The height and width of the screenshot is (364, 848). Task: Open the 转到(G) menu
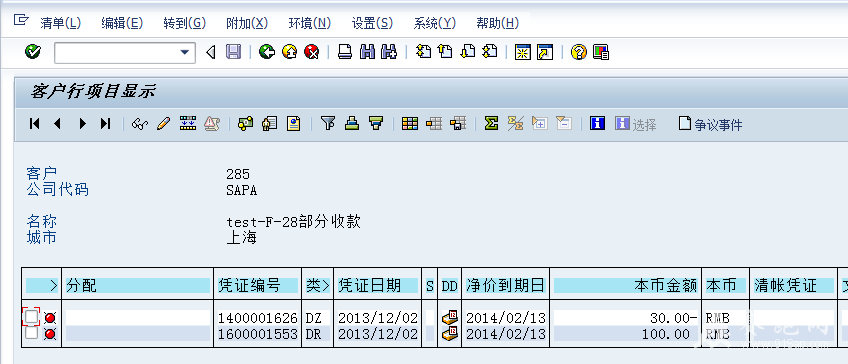click(185, 23)
